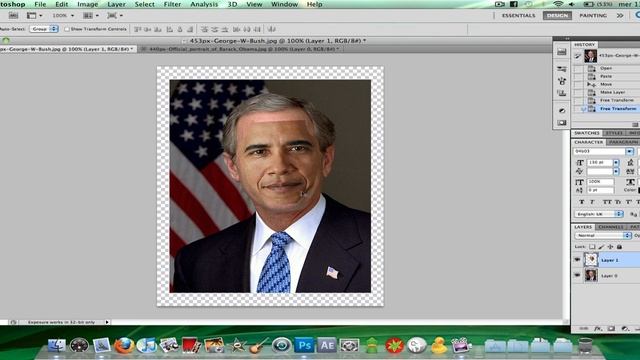This screenshot has height=360, width=640.
Task: Click the align top edges icon
Action: pos(138,29)
